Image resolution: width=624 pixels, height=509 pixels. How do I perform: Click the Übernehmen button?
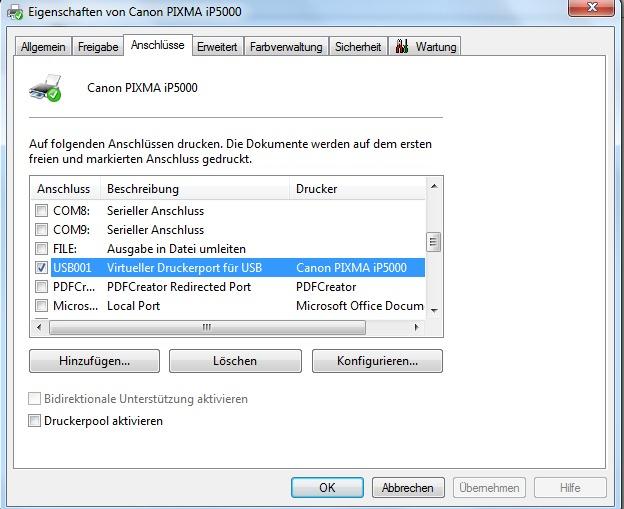[489, 488]
